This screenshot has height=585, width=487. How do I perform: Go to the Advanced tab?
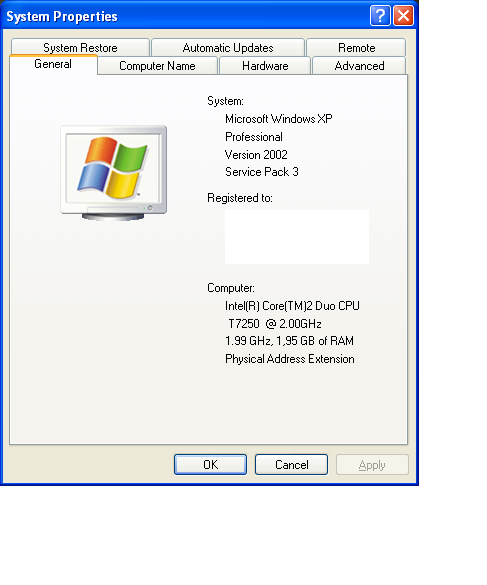[x=359, y=66]
